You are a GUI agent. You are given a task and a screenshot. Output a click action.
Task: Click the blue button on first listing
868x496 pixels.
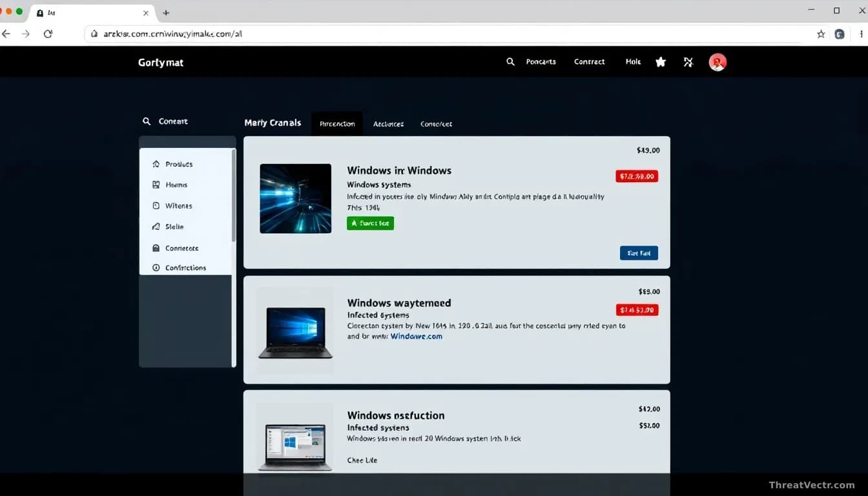pos(639,253)
